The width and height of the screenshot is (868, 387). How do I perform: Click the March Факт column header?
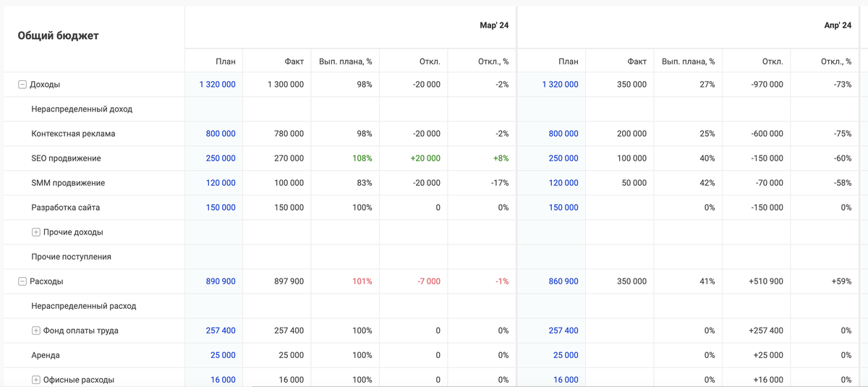click(294, 61)
